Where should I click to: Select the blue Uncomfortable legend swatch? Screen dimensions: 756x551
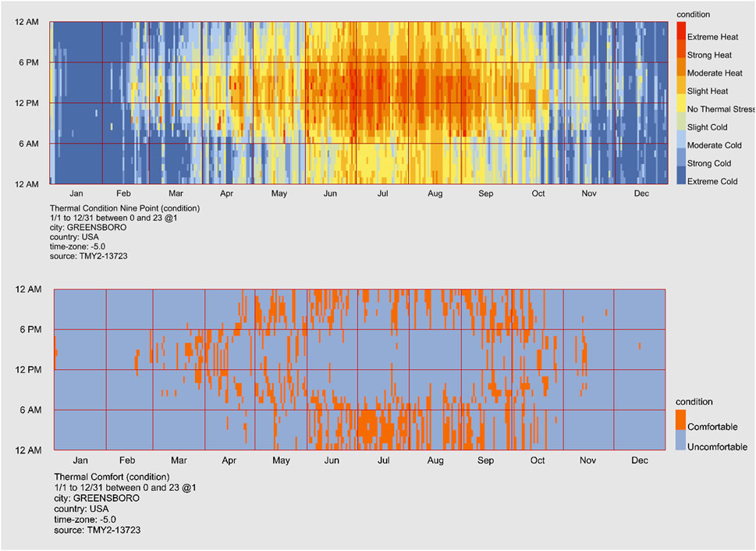[680, 440]
